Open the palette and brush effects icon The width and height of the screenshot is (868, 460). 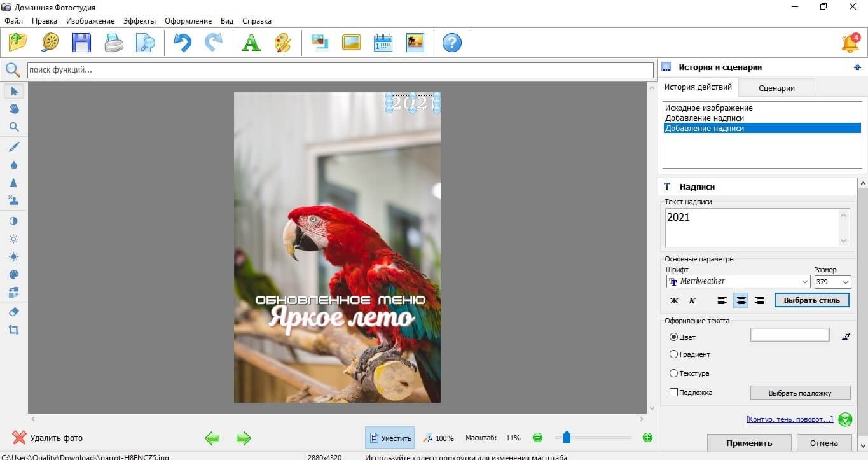pyautogui.click(x=282, y=43)
